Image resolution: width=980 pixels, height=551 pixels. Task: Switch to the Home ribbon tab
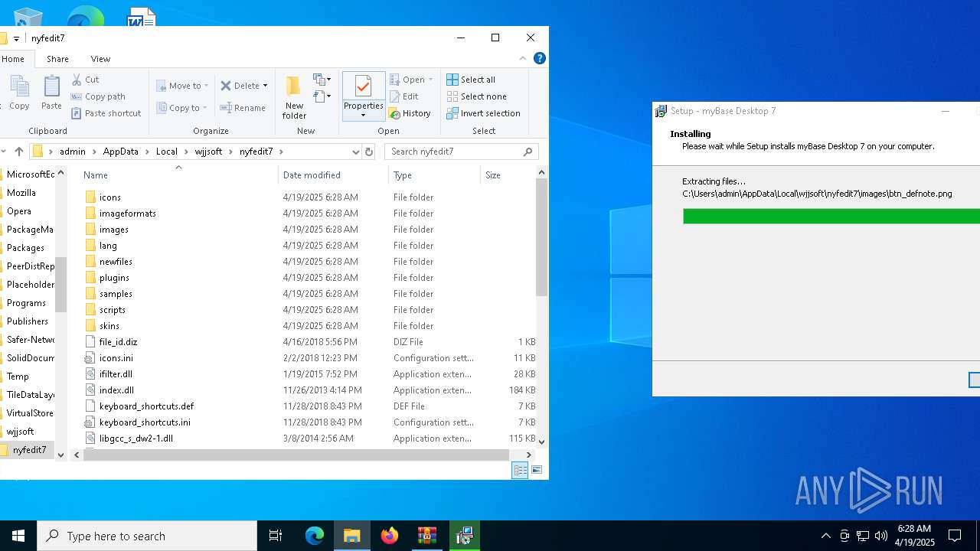pos(13,59)
